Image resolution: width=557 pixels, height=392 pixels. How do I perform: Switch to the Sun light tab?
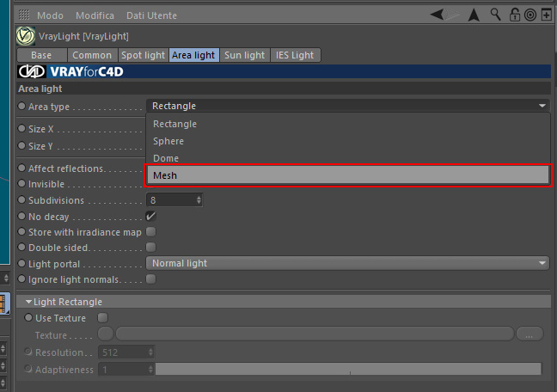244,55
